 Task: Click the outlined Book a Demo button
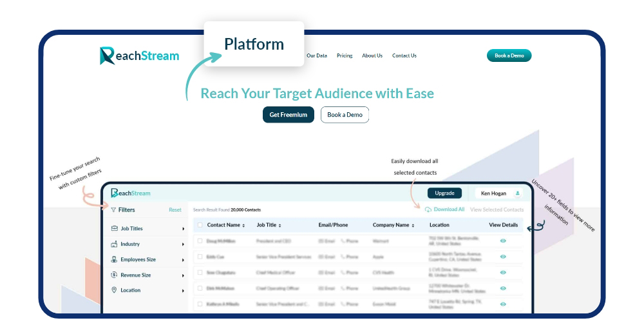345,115
